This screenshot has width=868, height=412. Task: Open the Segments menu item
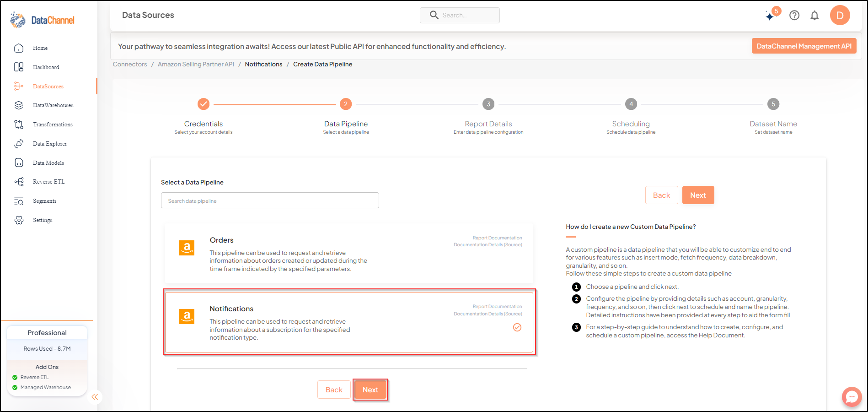45,201
